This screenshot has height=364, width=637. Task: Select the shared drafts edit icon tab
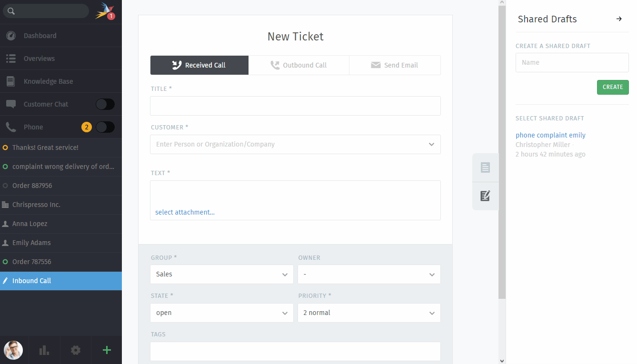[485, 196]
